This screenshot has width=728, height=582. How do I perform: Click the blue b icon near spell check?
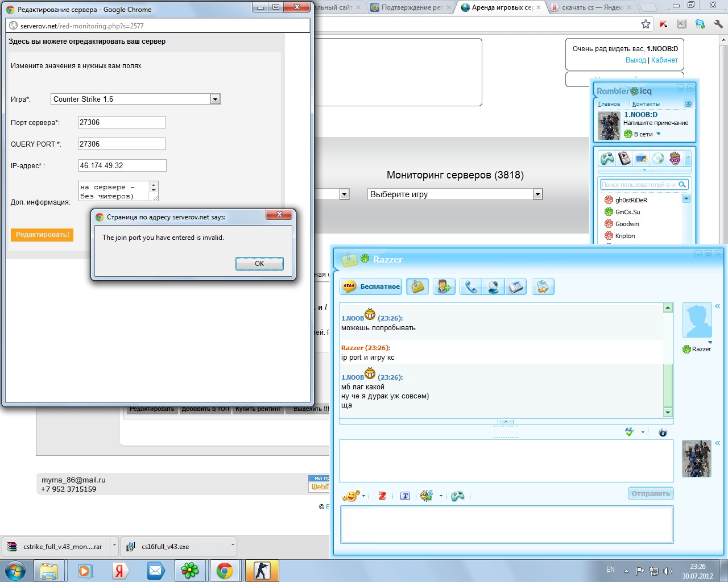point(663,433)
